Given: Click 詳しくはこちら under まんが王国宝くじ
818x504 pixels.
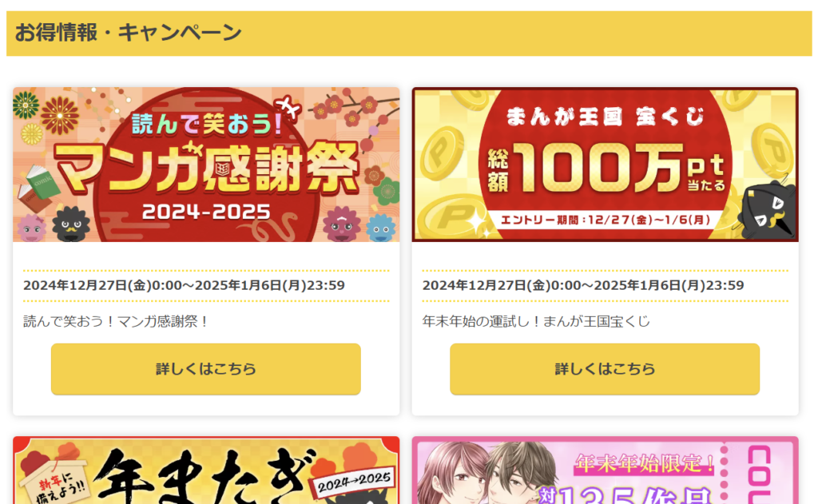Looking at the screenshot, I should tap(605, 369).
